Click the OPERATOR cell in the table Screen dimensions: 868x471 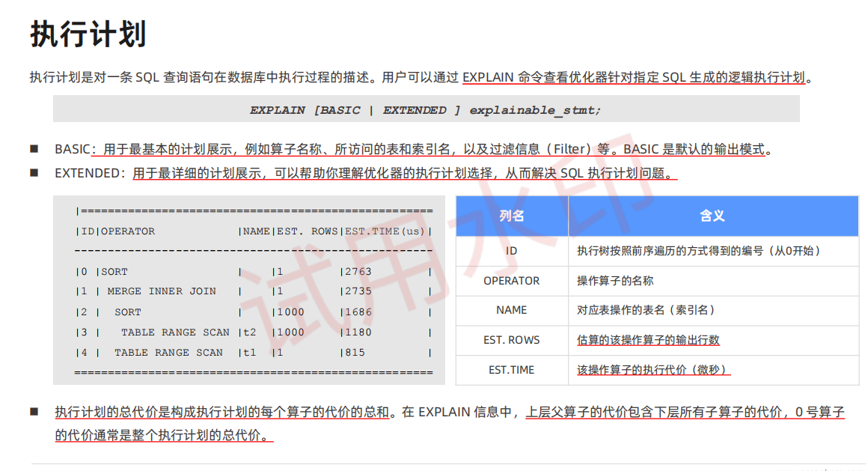click(x=512, y=281)
